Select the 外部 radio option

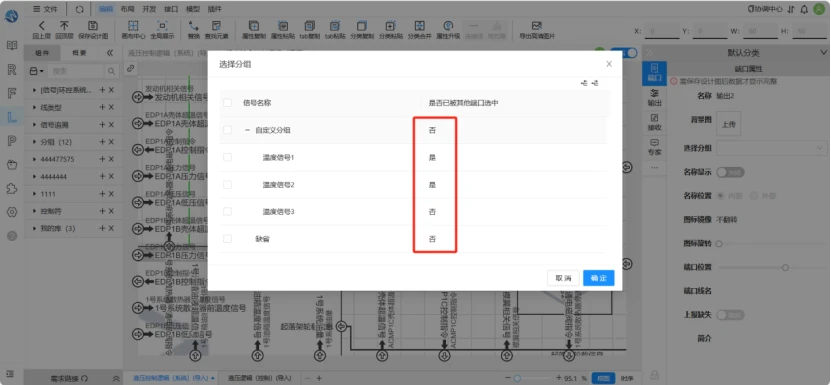[754, 196]
